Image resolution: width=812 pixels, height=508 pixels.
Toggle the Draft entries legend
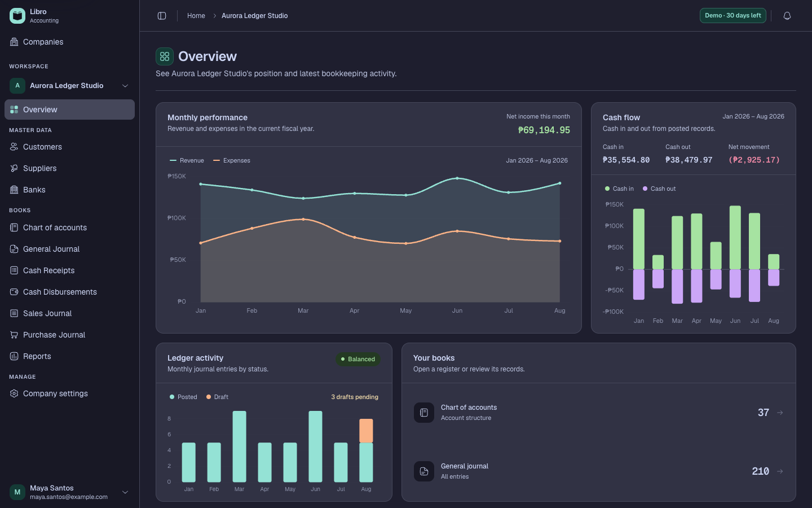[x=217, y=397]
